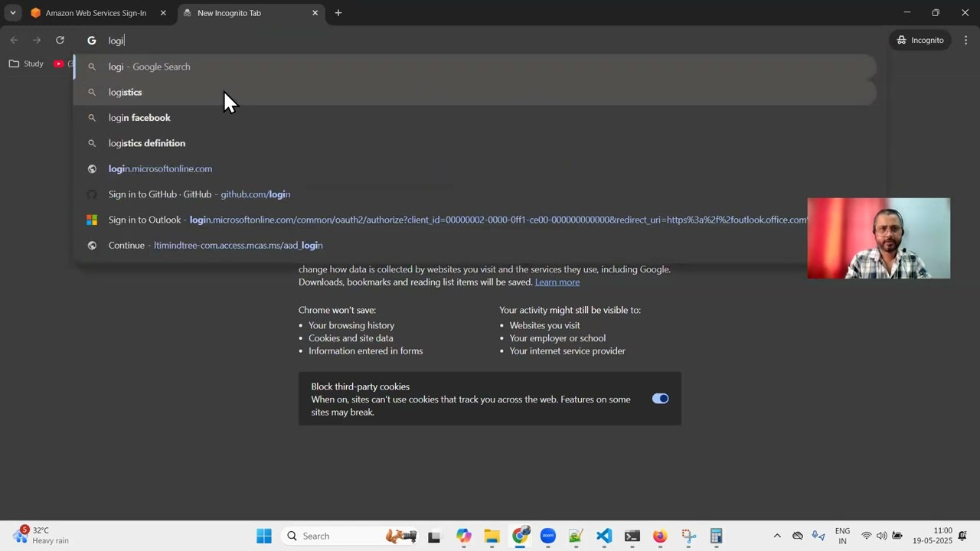Click the Google G icon in address bar
Screen dimensions: 980x551
[92, 41]
